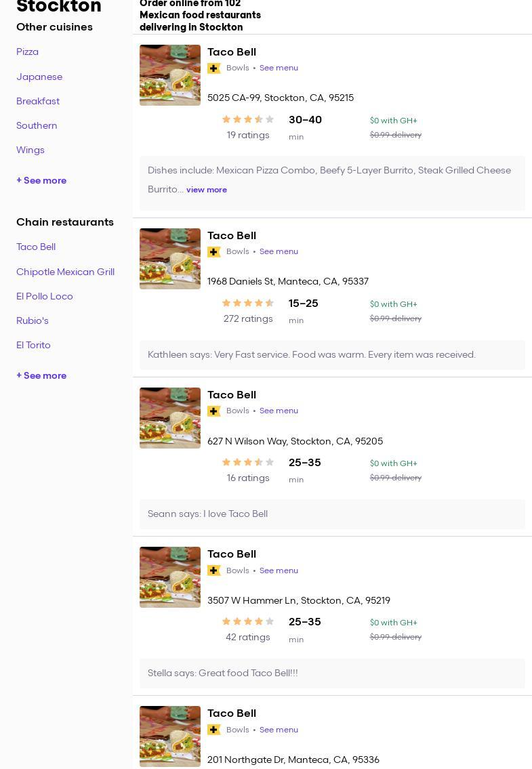Select the Pizza cuisine link
This screenshot has height=769, width=532.
(x=27, y=52)
